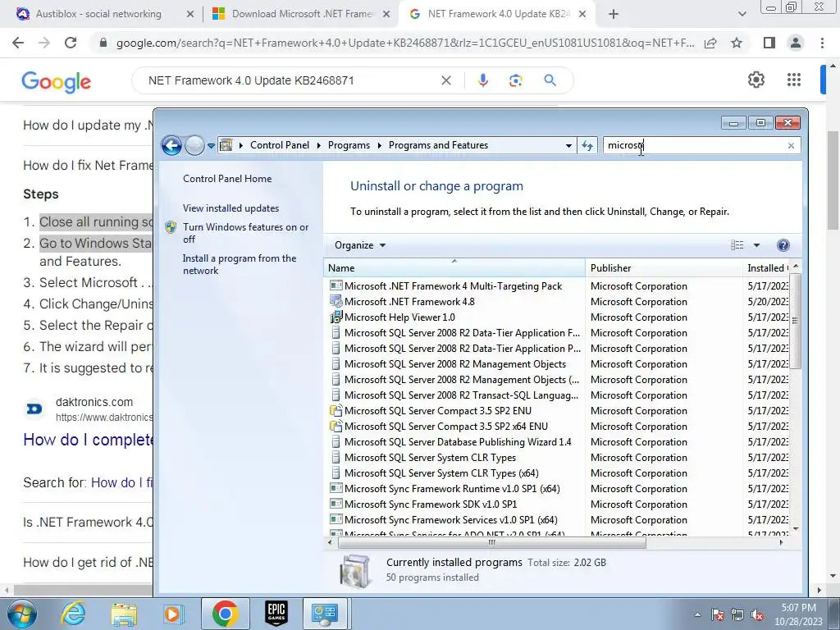Open recent pages dropdown beside forward arrow
This screenshot has height=630, width=840.
point(211,146)
